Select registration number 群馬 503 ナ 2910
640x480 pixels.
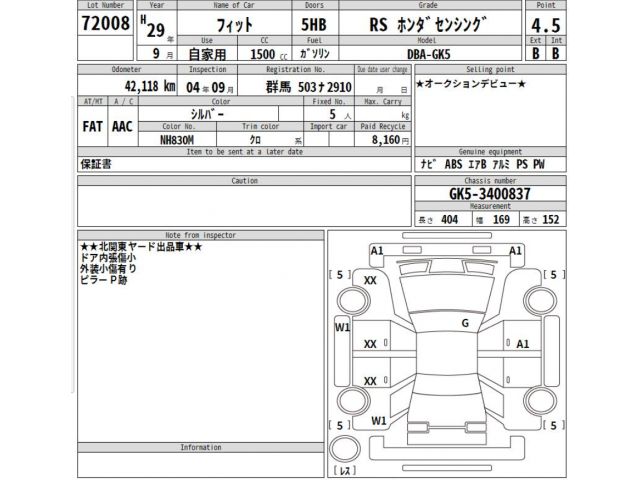pyautogui.click(x=309, y=87)
